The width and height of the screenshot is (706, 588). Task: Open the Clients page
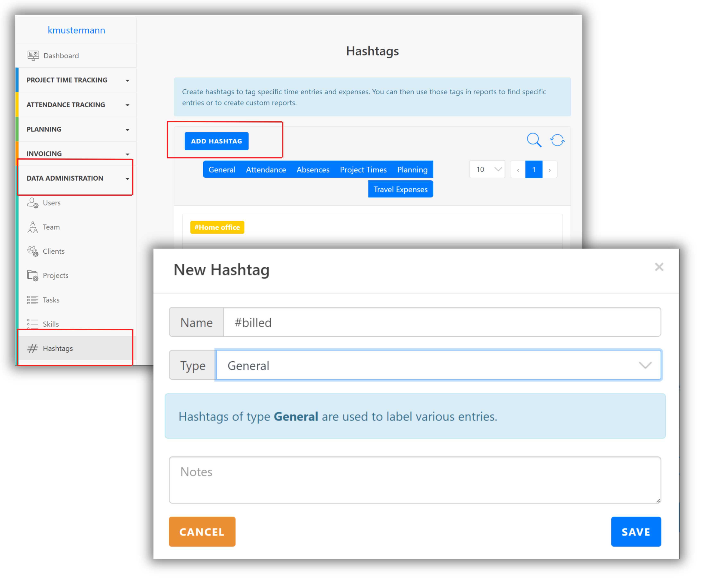point(53,251)
